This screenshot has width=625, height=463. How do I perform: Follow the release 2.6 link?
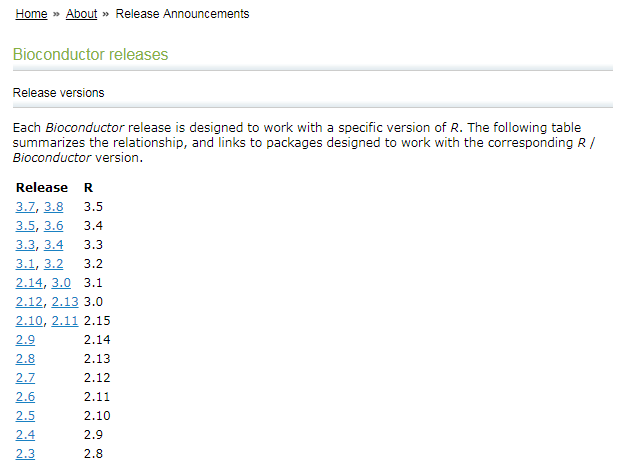[x=26, y=397]
